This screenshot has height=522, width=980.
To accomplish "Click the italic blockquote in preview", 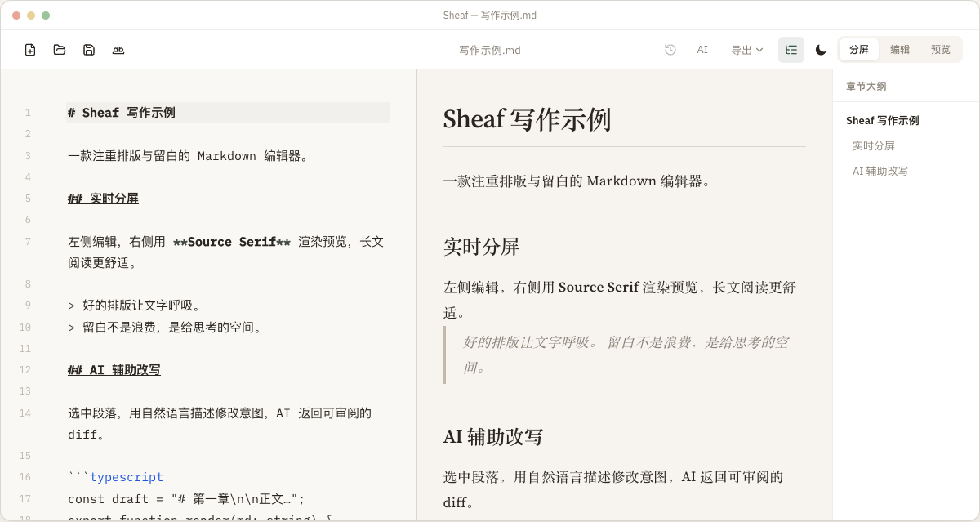I will tap(625, 355).
